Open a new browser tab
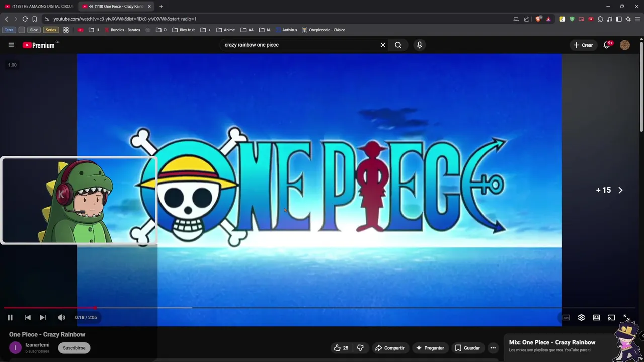 pyautogui.click(x=161, y=6)
